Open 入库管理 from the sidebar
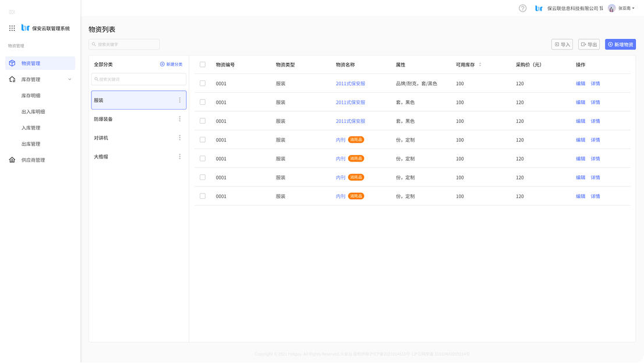Viewport: 644px width, 363px height. [31, 128]
